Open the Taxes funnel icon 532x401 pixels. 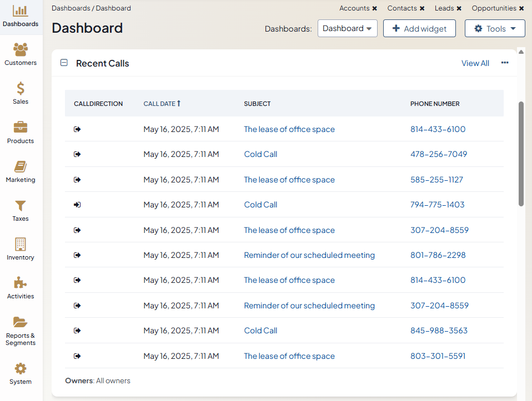[21, 206]
